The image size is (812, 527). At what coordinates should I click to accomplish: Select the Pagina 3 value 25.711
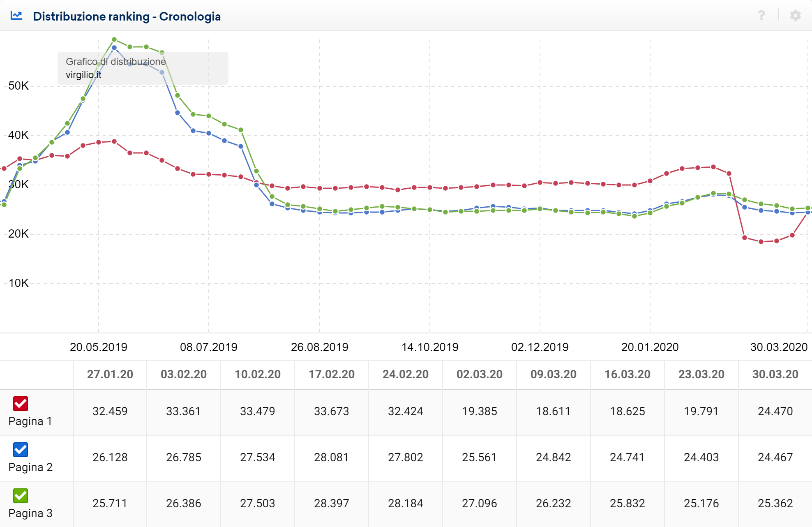tap(110, 504)
